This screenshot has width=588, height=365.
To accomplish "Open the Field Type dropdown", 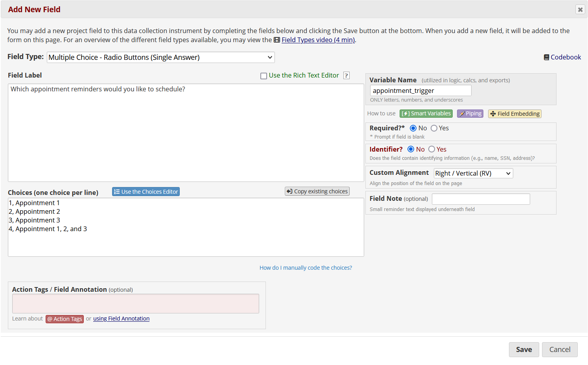I will 160,57.
